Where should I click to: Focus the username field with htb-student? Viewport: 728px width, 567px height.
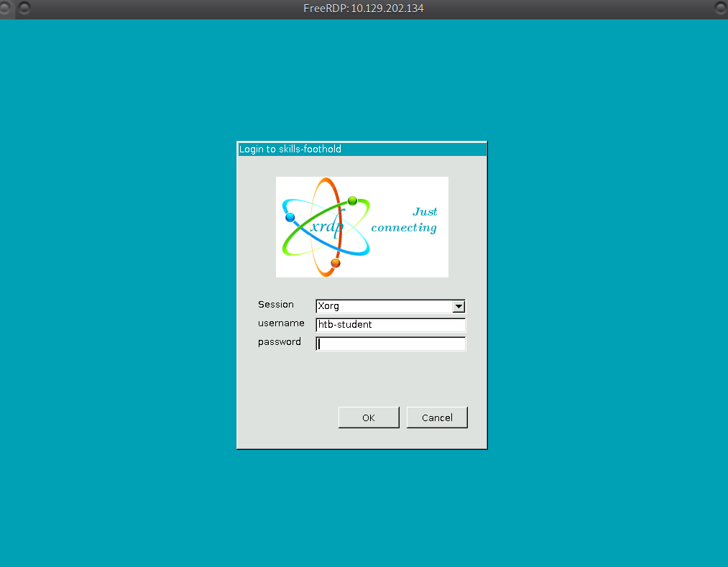390,325
